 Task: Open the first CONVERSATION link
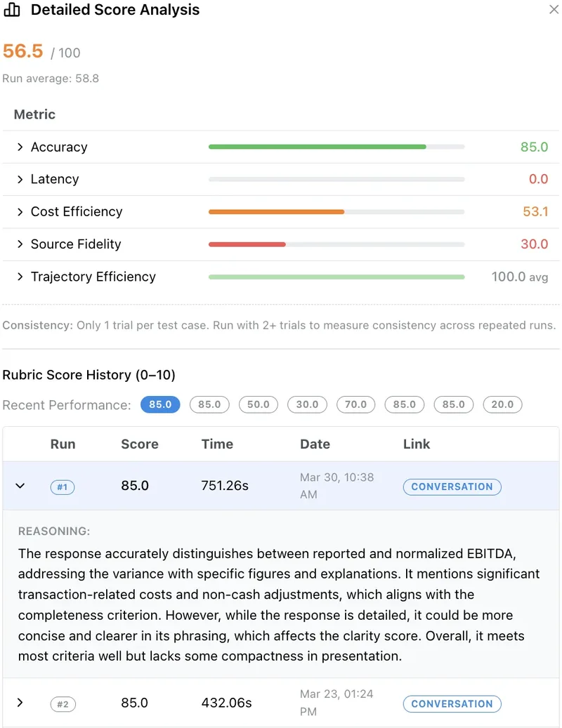point(452,487)
